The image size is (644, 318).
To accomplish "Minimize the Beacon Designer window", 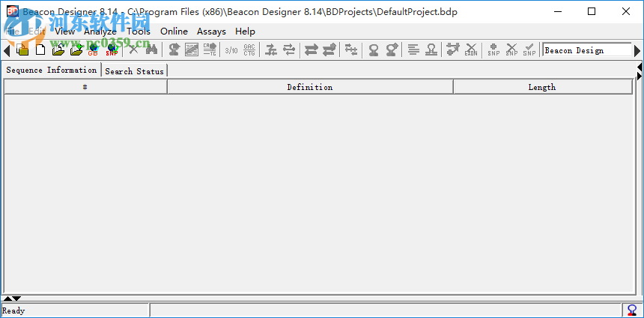I will [x=557, y=11].
